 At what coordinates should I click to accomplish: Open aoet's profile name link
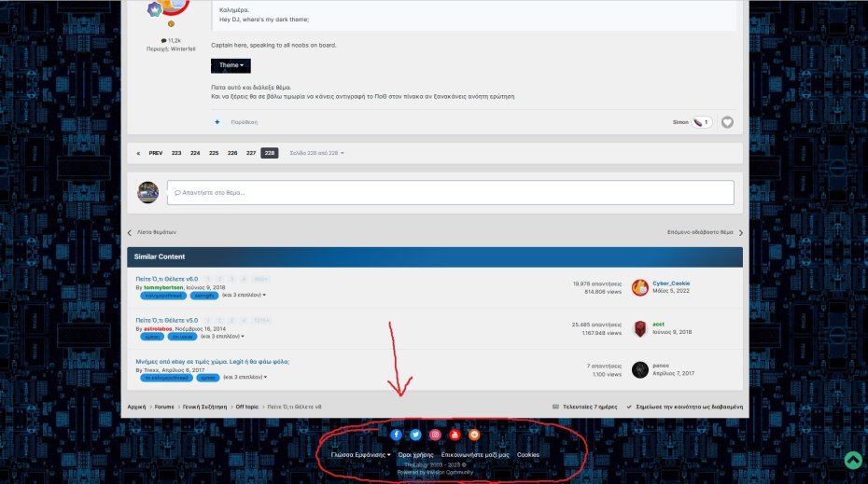[x=658, y=325]
